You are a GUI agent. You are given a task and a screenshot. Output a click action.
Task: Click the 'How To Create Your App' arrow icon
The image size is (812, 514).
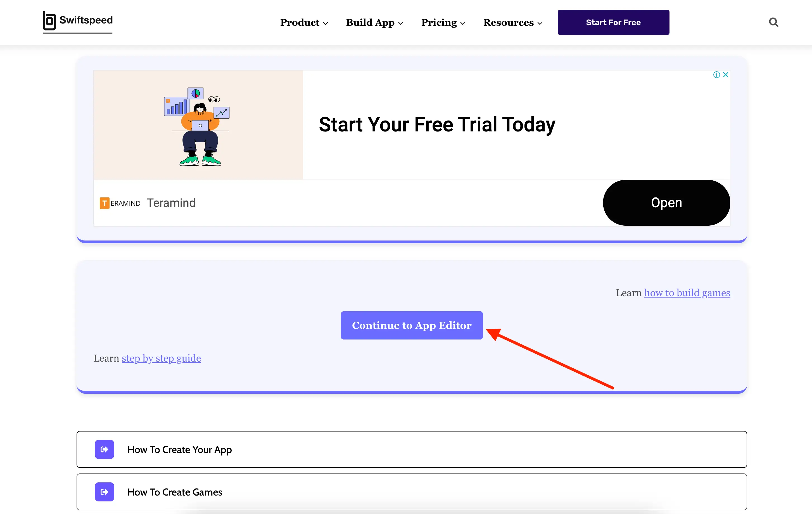pyautogui.click(x=105, y=449)
